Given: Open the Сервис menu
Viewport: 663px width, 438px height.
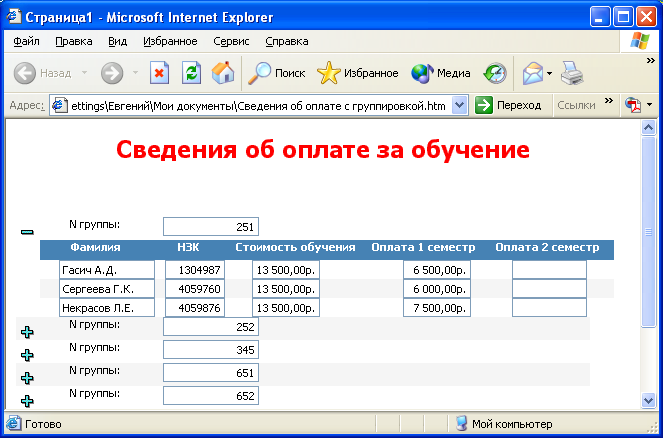Looking at the screenshot, I should pyautogui.click(x=231, y=41).
